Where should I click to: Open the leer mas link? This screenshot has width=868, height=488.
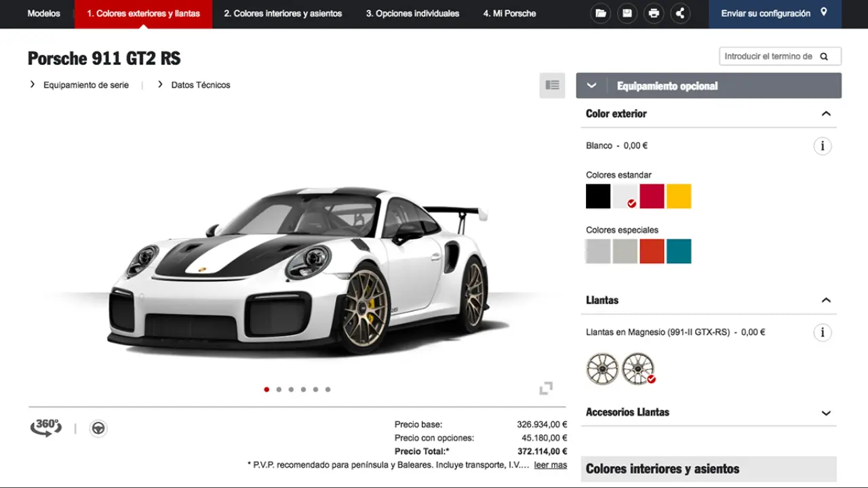tap(550, 465)
